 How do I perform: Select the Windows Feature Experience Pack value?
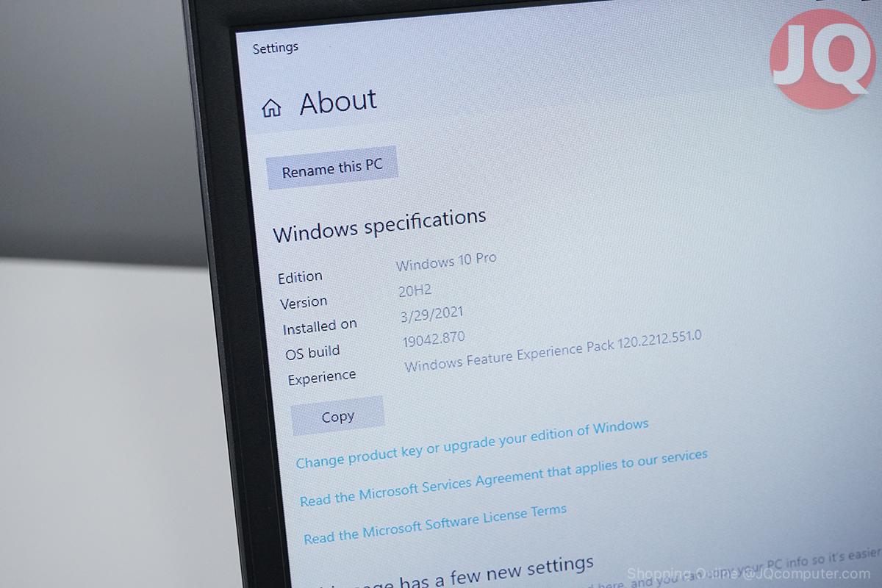[553, 351]
